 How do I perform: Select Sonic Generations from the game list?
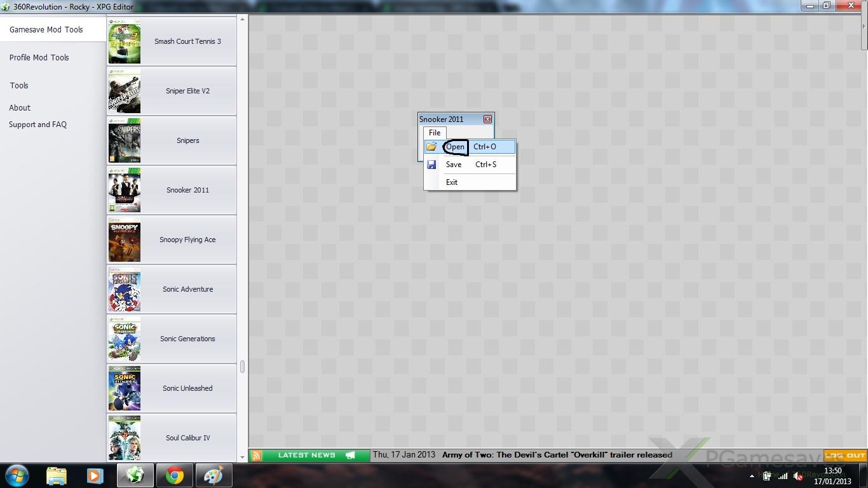pyautogui.click(x=187, y=339)
